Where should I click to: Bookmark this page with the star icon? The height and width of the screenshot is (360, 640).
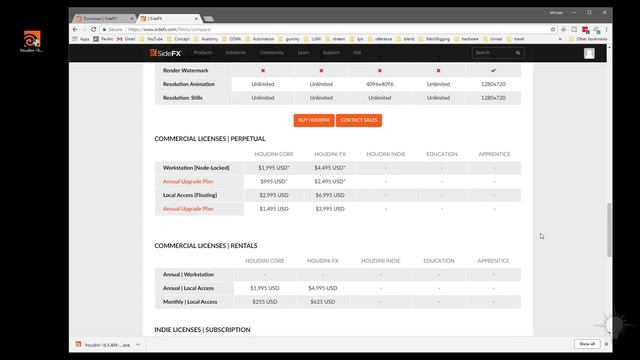(553, 29)
